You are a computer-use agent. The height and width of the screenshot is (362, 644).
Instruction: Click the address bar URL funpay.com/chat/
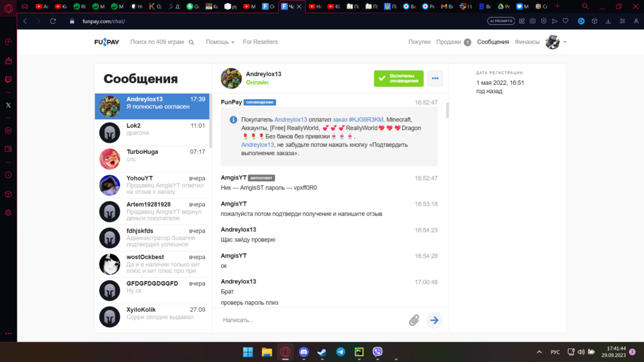tap(104, 21)
